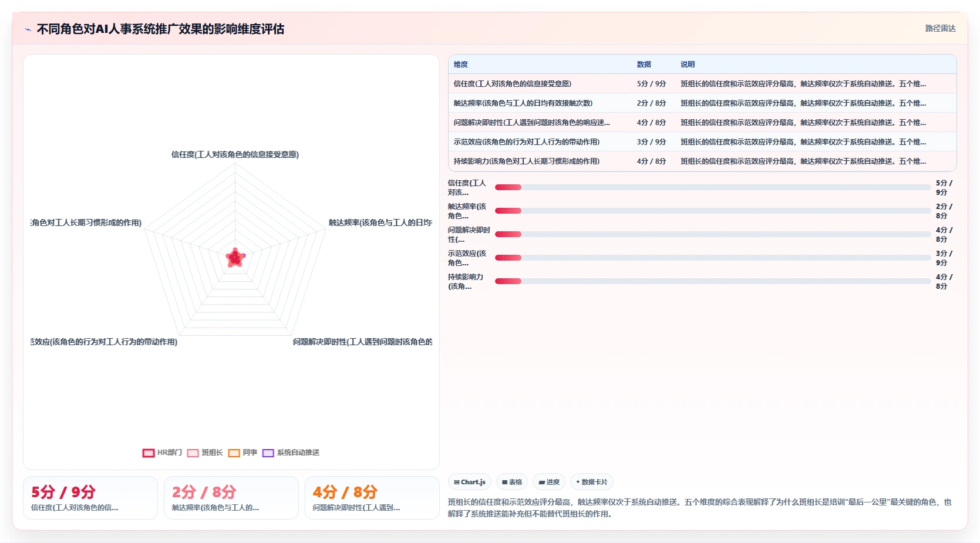Image resolution: width=980 pixels, height=543 pixels.
Task: Open the 2分 / 8分 触达频率 data card
Action: click(x=231, y=498)
